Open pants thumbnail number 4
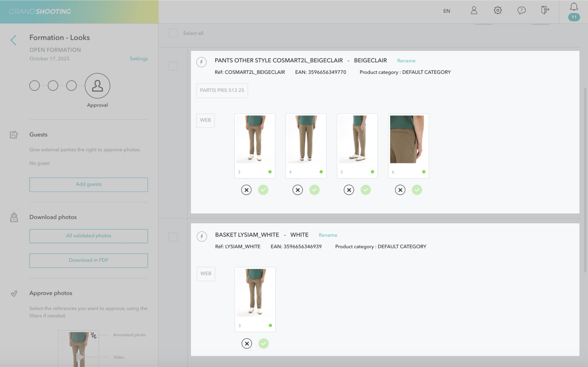The width and height of the screenshot is (588, 367). (x=306, y=139)
